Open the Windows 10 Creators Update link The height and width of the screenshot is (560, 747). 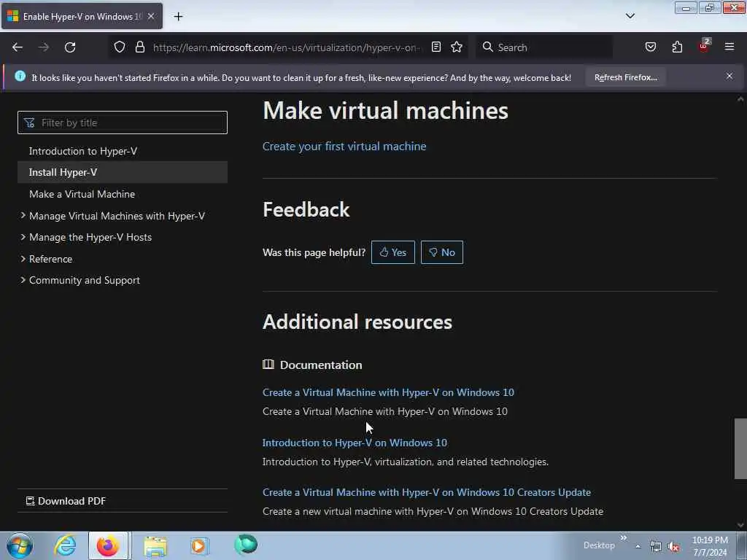426,492
